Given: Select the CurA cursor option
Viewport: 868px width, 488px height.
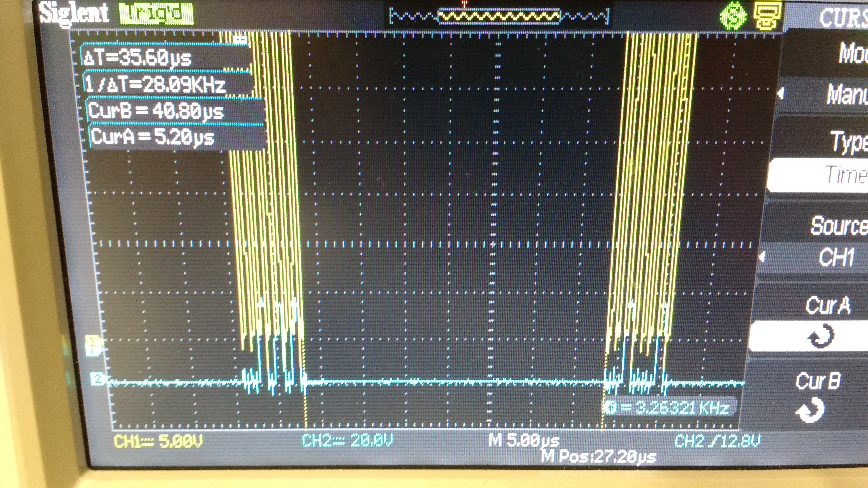Looking at the screenshot, I should (827, 306).
